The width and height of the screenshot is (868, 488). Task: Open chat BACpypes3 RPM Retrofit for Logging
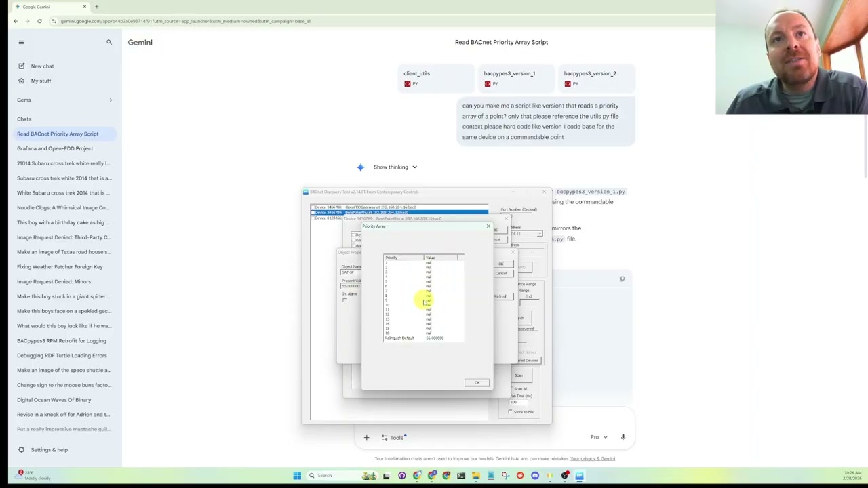pyautogui.click(x=61, y=341)
